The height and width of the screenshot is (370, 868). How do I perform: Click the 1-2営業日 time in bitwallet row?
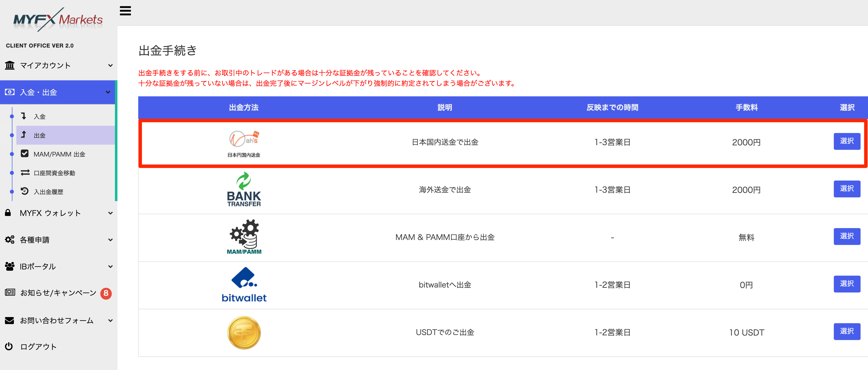click(612, 285)
